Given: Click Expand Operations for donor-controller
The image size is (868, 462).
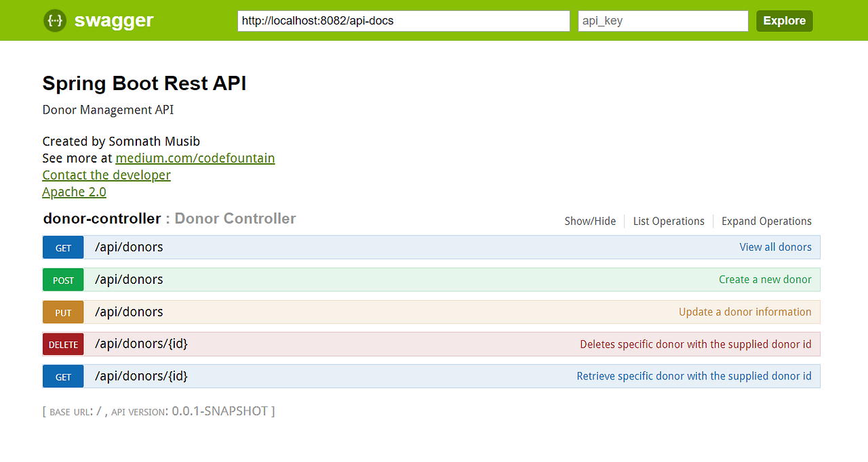Looking at the screenshot, I should coord(766,221).
